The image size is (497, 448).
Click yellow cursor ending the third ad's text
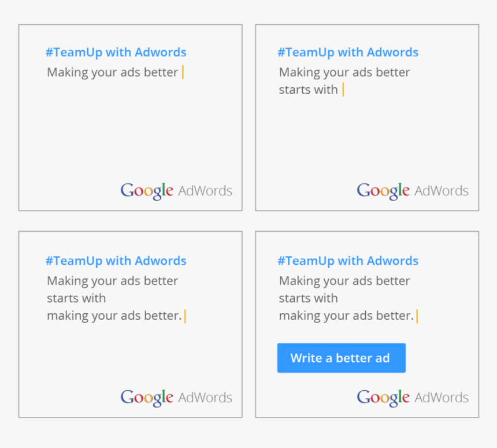click(185, 316)
